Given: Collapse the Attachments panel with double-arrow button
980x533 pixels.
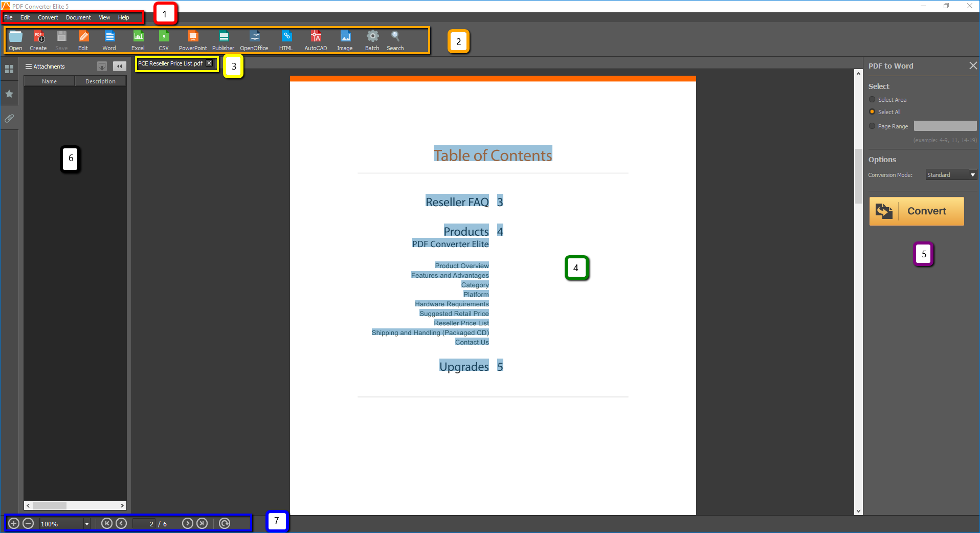Looking at the screenshot, I should click(x=120, y=66).
